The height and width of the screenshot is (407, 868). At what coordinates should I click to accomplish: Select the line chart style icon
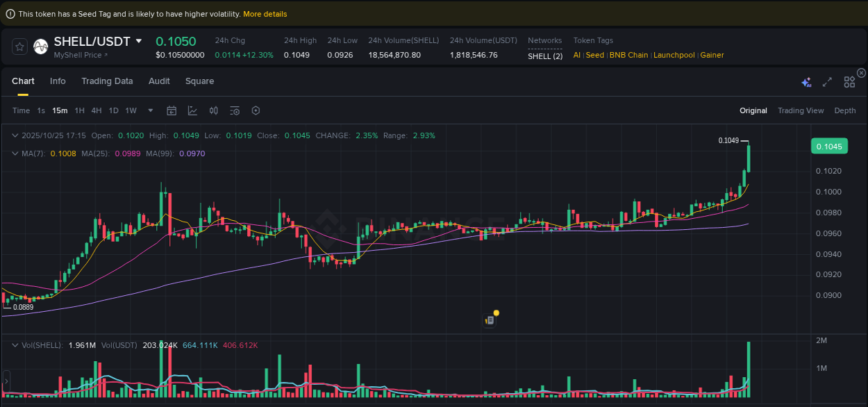(x=192, y=110)
